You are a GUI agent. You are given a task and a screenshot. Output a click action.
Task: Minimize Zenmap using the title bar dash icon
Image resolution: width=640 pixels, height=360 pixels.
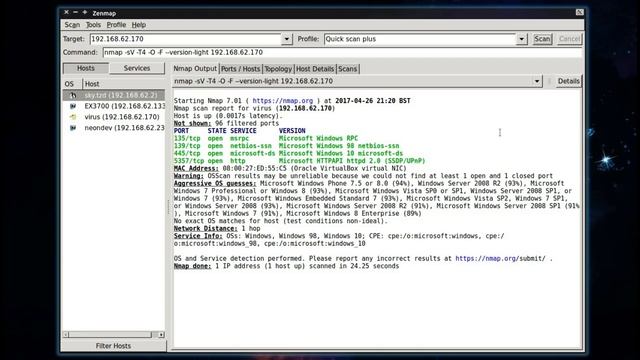point(76,12)
